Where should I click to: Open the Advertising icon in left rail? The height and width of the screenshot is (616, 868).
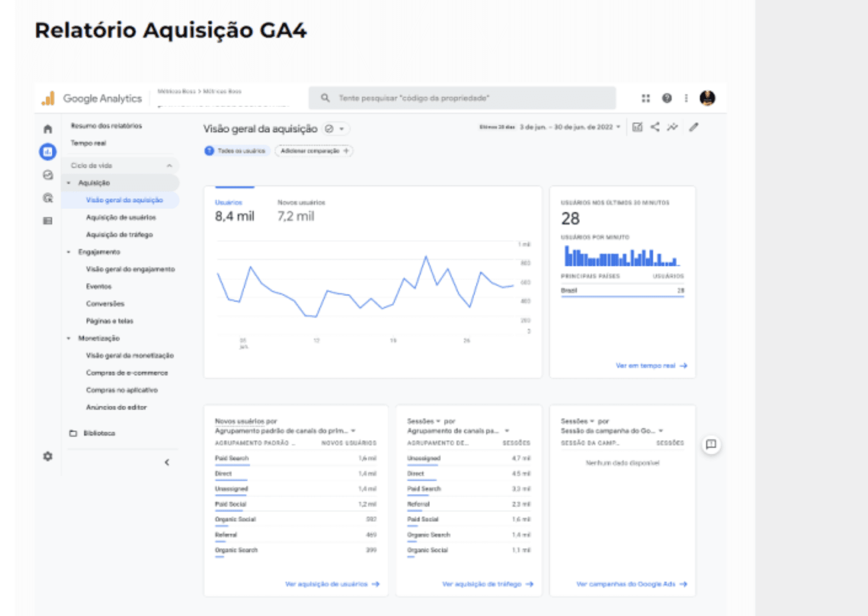pyautogui.click(x=48, y=198)
